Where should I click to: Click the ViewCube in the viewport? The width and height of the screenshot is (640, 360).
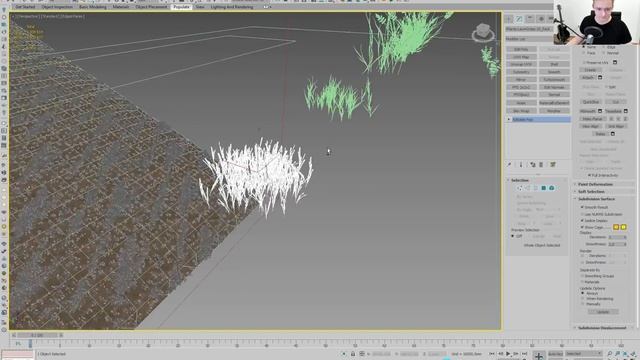483,33
